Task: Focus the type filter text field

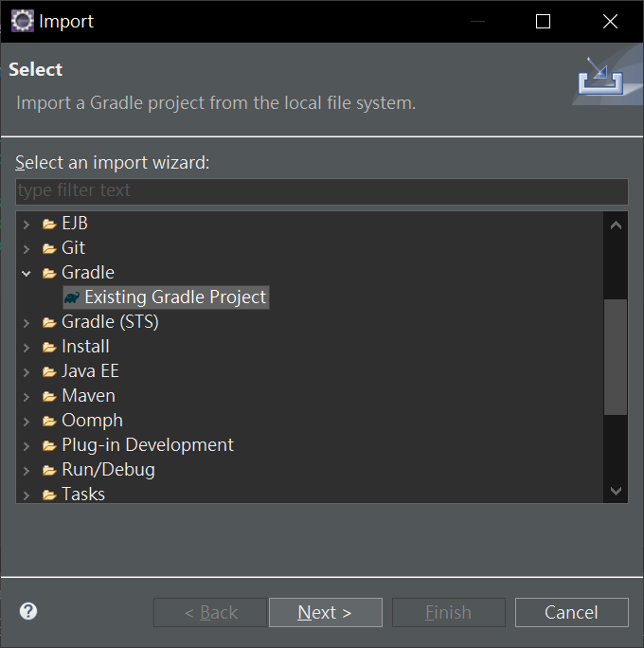Action: coord(321,190)
